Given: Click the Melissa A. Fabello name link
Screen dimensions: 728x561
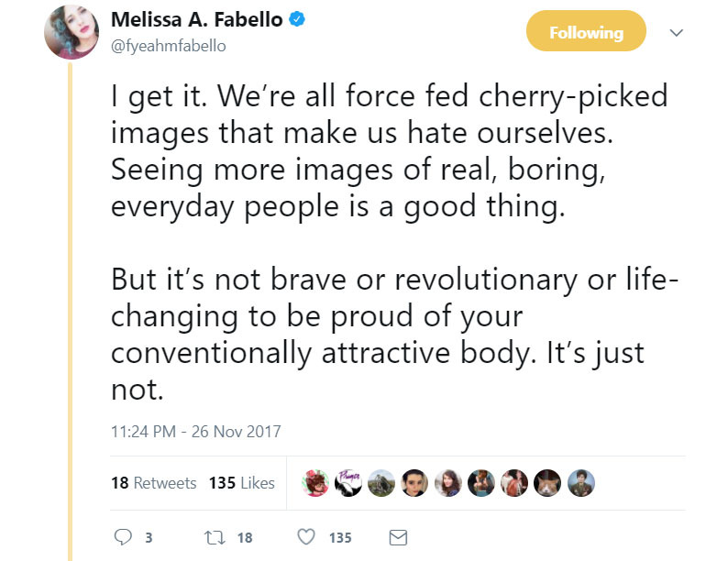Looking at the screenshot, I should pyautogui.click(x=197, y=21).
